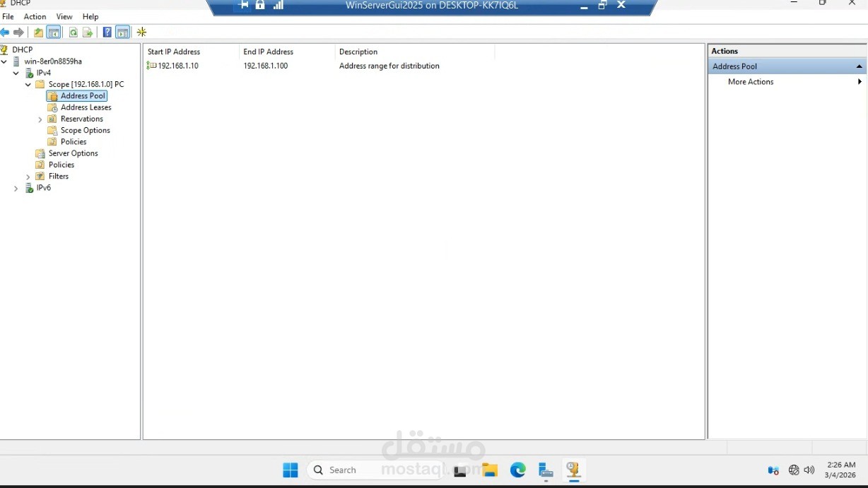This screenshot has height=488, width=868.
Task: Click the signal bars icon in VM bar
Action: point(278,5)
